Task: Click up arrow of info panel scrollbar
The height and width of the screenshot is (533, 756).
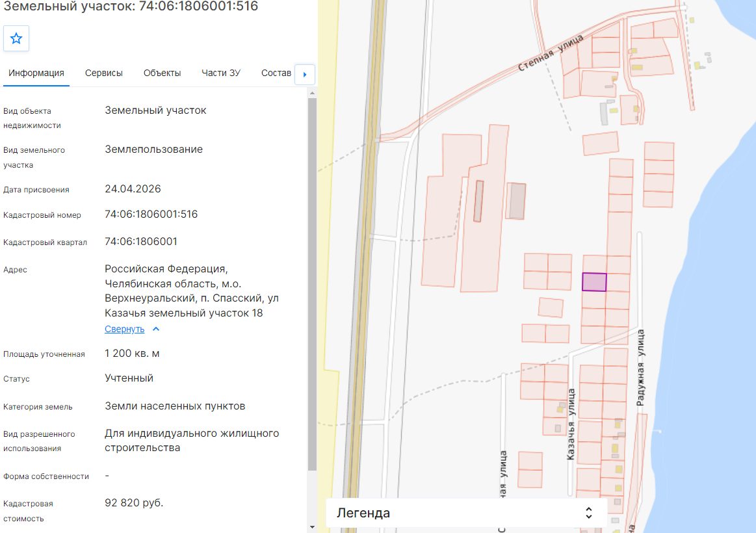Action: click(312, 93)
